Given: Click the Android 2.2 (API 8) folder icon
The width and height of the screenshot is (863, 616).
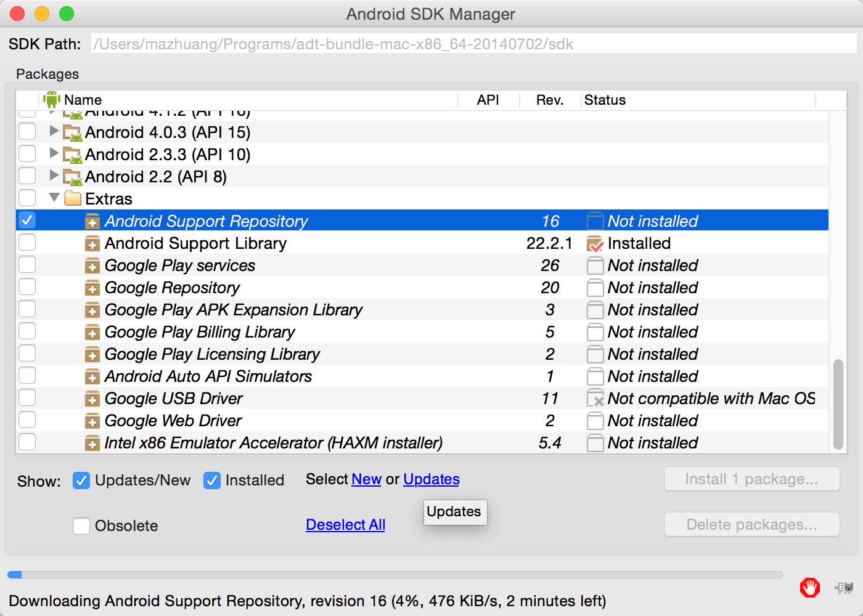Looking at the screenshot, I should pyautogui.click(x=73, y=177).
